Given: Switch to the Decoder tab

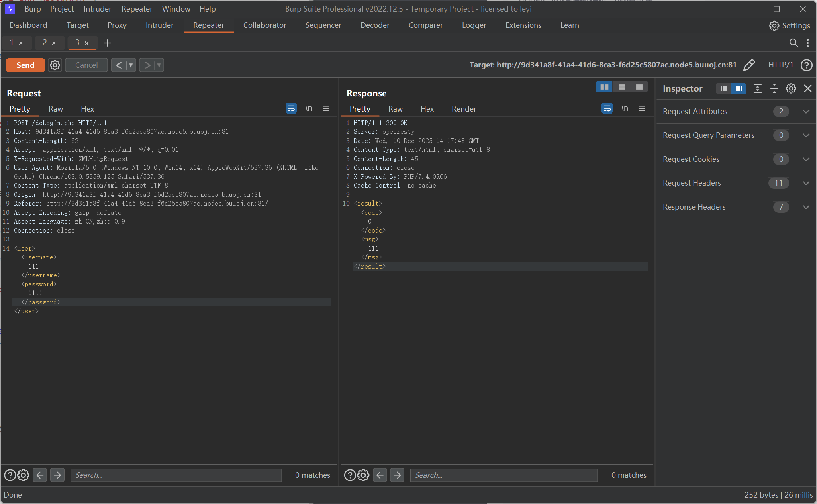Looking at the screenshot, I should (x=375, y=25).
